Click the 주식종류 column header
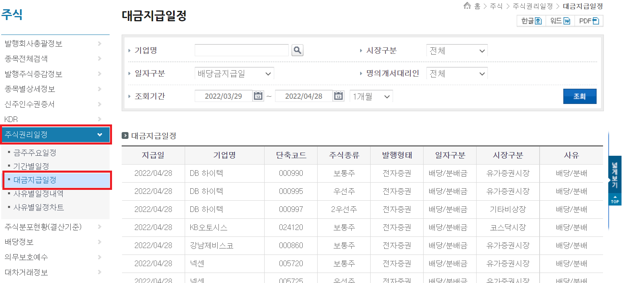 [344, 155]
